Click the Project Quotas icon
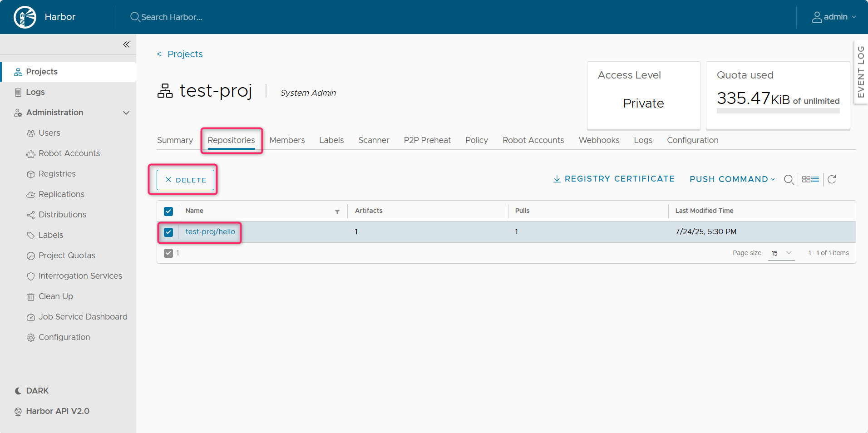The image size is (868, 433). pos(31,256)
